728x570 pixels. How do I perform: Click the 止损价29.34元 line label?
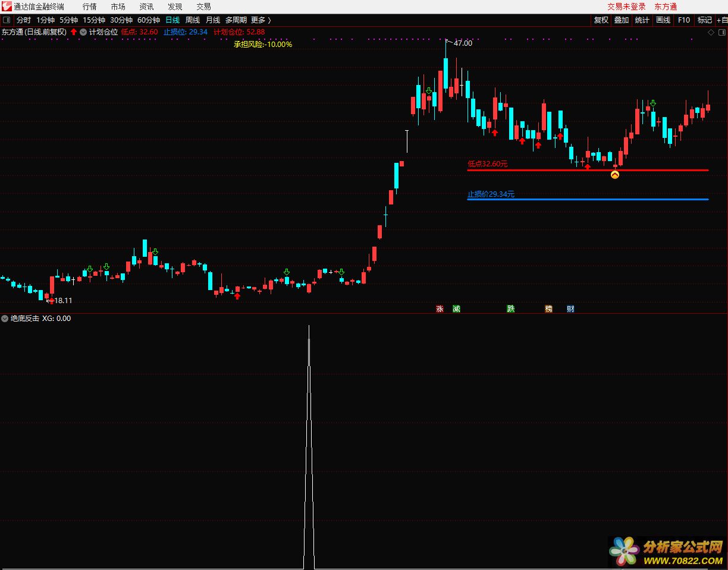click(x=491, y=194)
